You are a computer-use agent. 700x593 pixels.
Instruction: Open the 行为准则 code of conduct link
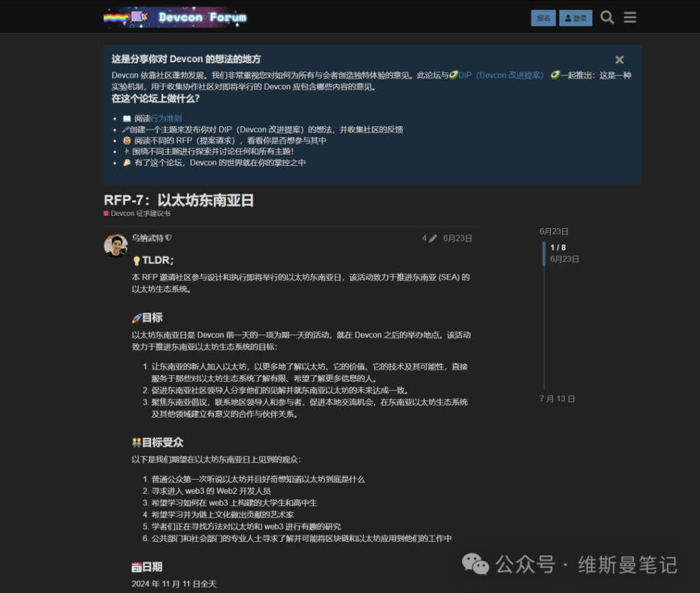(x=166, y=118)
